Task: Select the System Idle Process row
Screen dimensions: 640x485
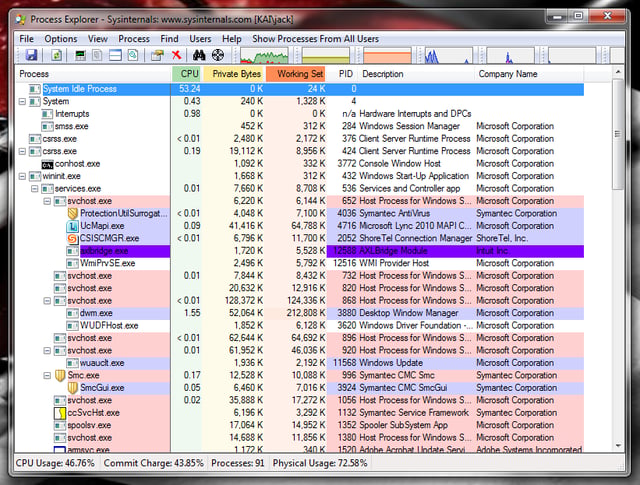Action: tap(299, 89)
